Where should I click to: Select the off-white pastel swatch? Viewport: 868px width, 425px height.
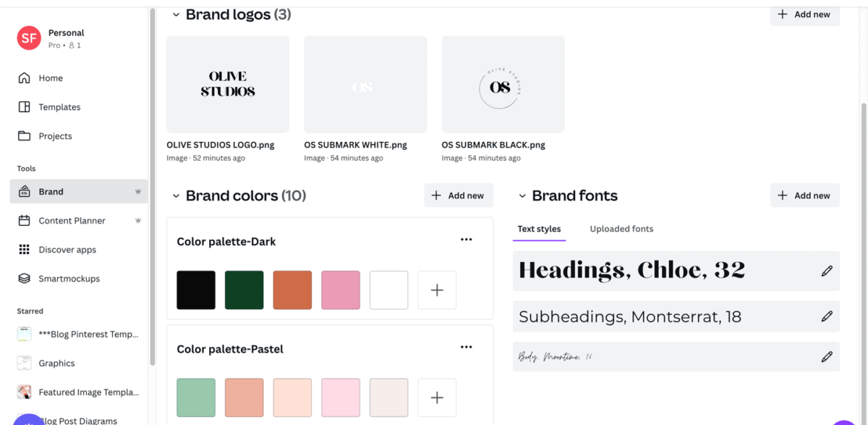(x=388, y=397)
